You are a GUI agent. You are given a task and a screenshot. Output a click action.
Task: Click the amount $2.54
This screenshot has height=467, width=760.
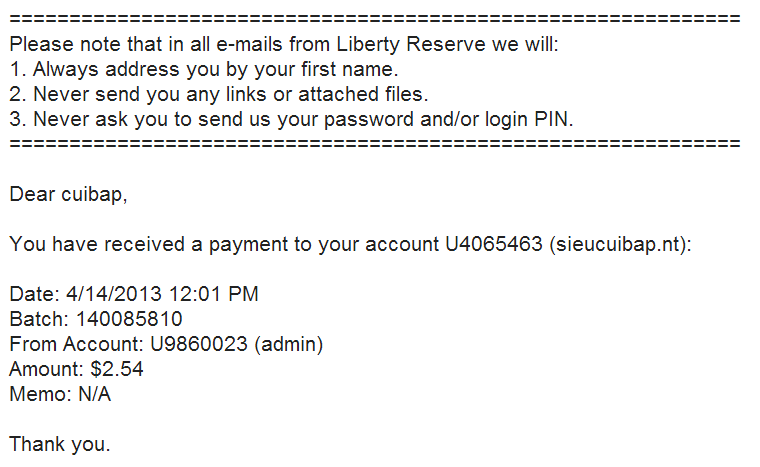click(117, 369)
